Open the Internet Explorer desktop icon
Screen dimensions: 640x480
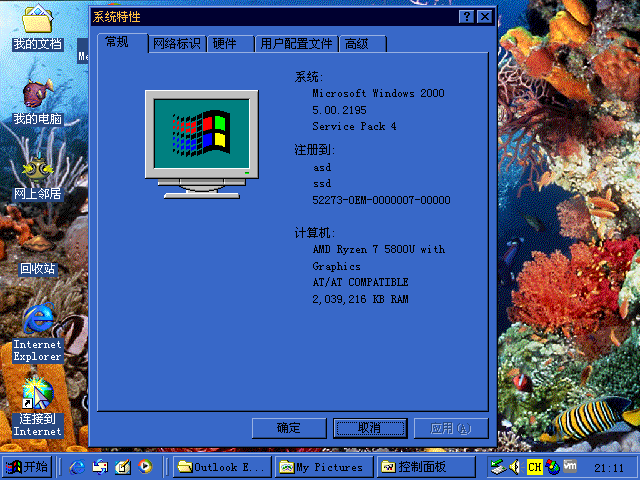coord(37,323)
